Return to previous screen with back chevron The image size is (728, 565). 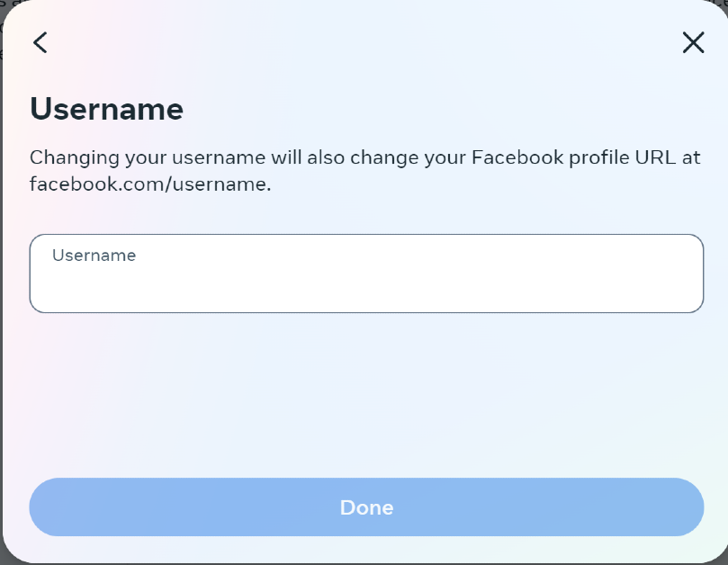pos(40,42)
